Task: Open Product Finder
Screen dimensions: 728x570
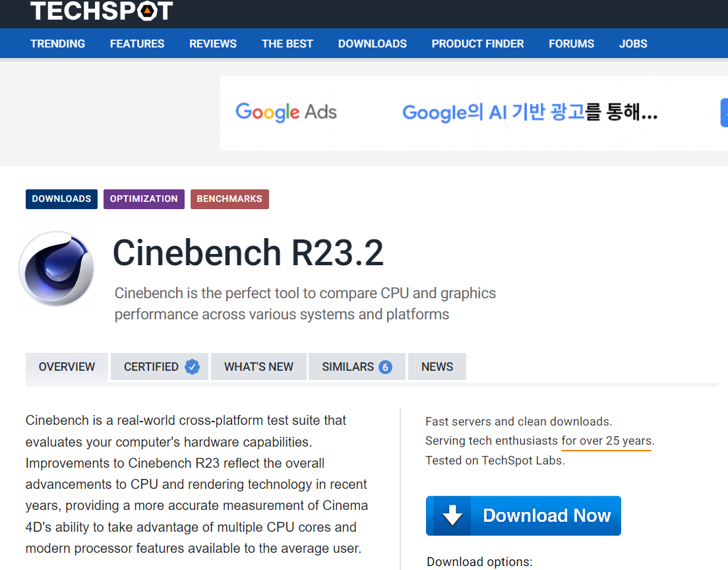Action: (477, 44)
